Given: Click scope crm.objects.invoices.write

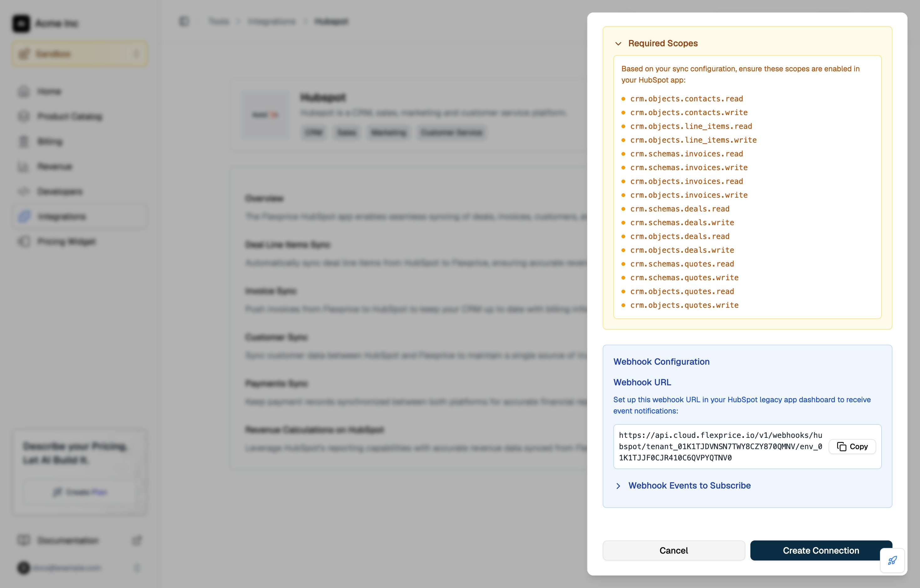Looking at the screenshot, I should pos(688,195).
